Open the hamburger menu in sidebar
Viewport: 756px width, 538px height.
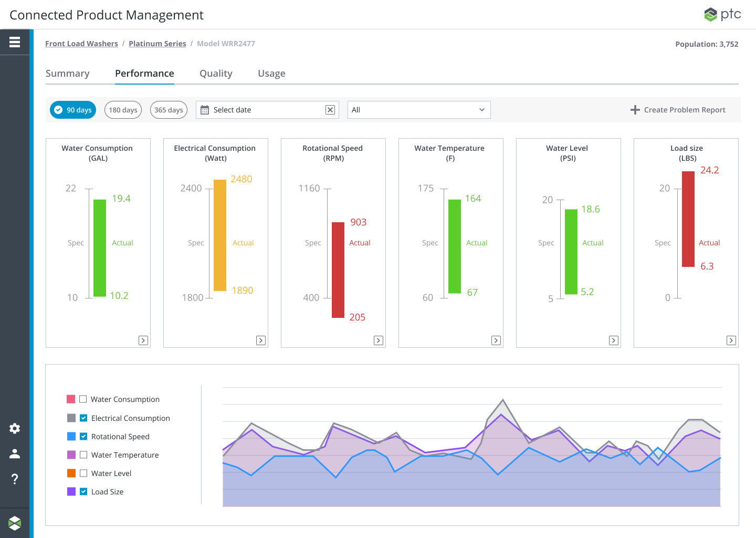(15, 42)
